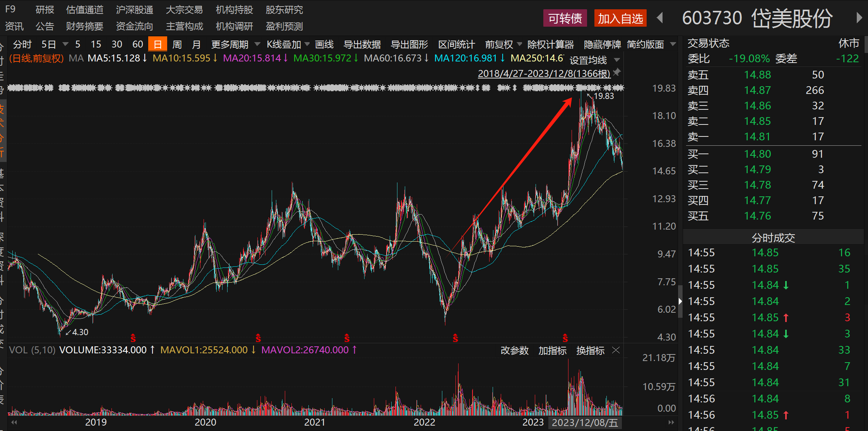Click the pin icon beside date range

pos(617,72)
